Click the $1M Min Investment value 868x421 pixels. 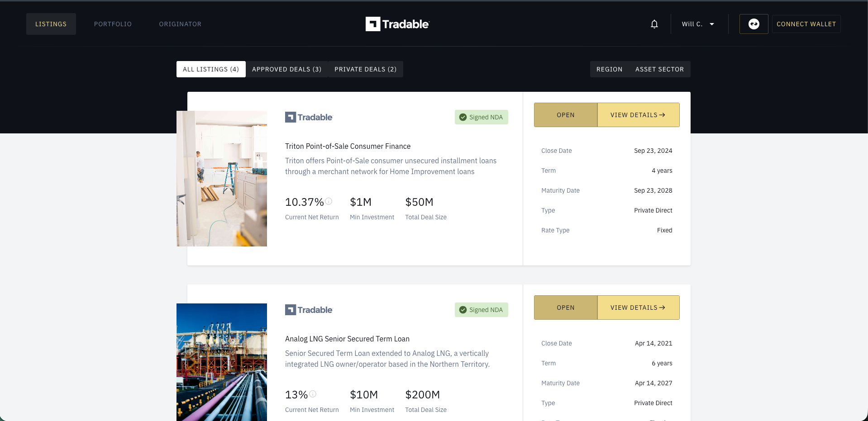(x=361, y=202)
